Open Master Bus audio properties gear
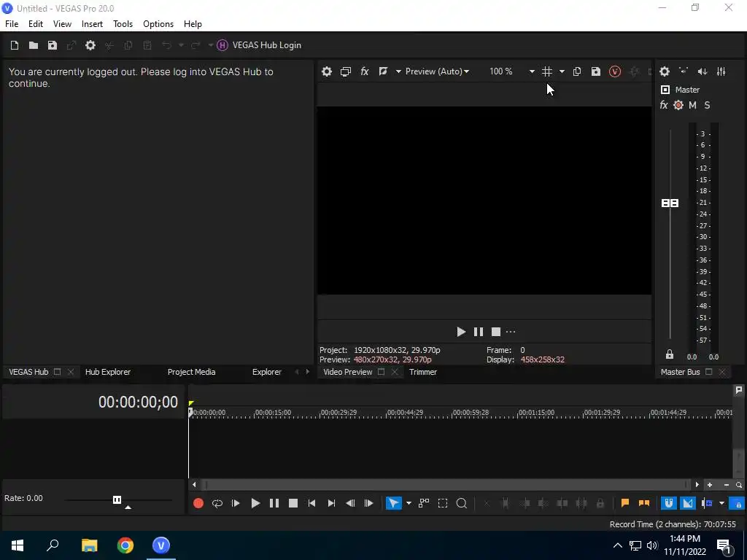 pos(665,71)
